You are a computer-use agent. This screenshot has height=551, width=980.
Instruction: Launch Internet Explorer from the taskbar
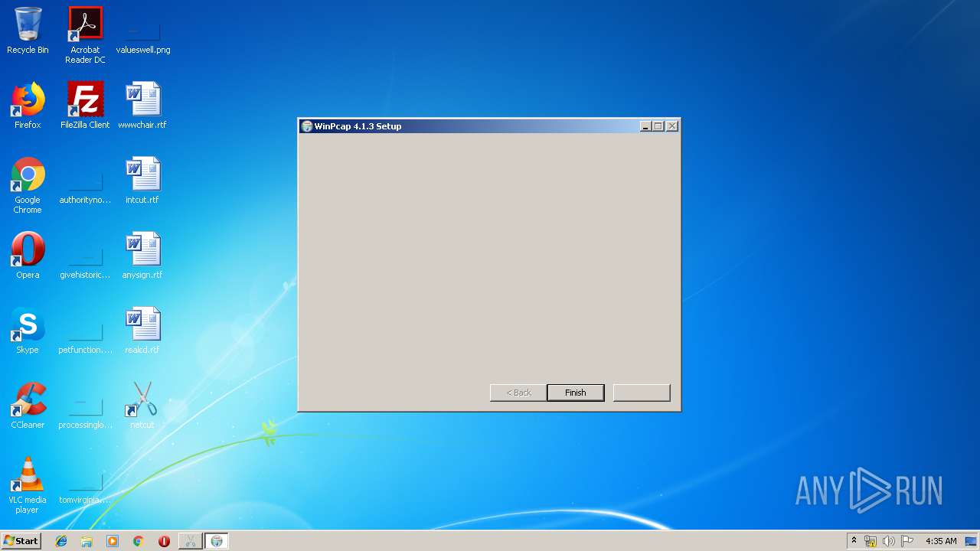tap(61, 541)
